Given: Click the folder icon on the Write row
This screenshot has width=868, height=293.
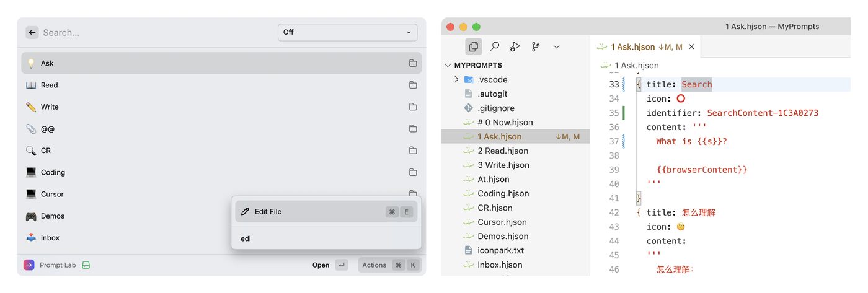Looking at the screenshot, I should pyautogui.click(x=413, y=107).
